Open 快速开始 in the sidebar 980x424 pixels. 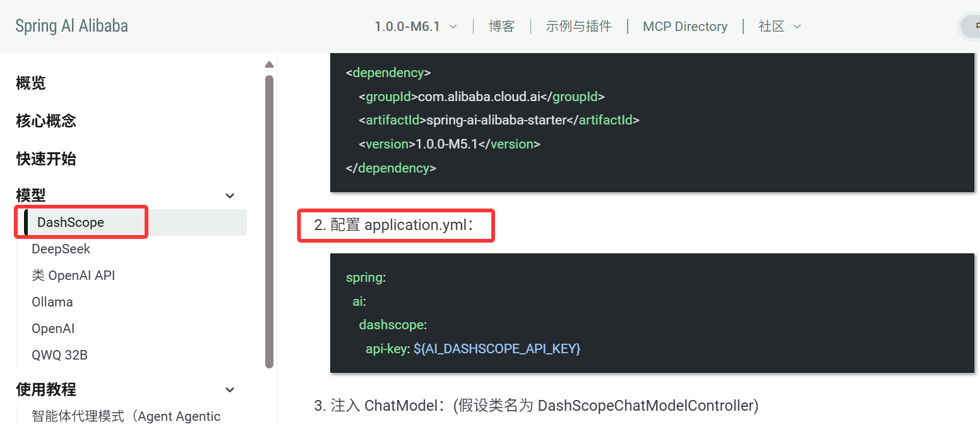46,159
